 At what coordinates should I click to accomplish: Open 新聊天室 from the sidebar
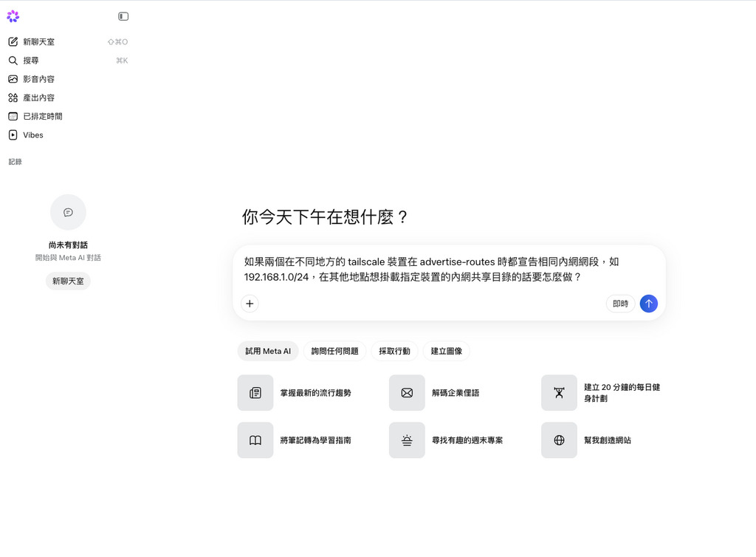(x=68, y=42)
